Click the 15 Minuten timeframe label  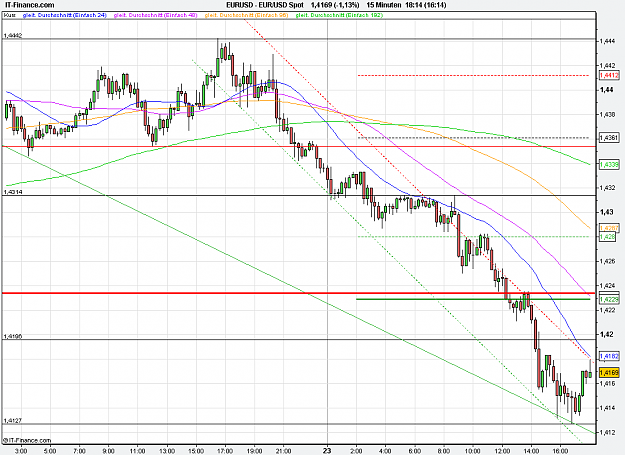click(383, 5)
